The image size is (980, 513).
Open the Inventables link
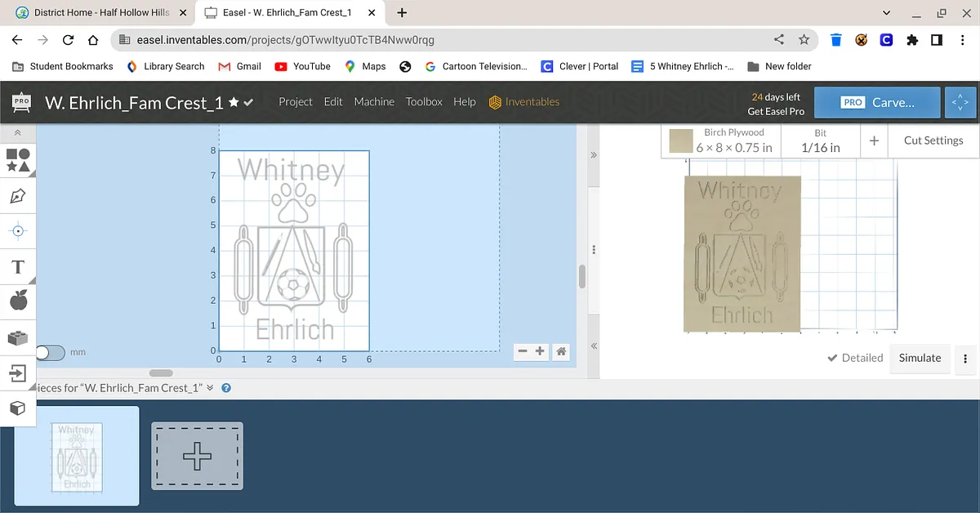[x=523, y=102]
